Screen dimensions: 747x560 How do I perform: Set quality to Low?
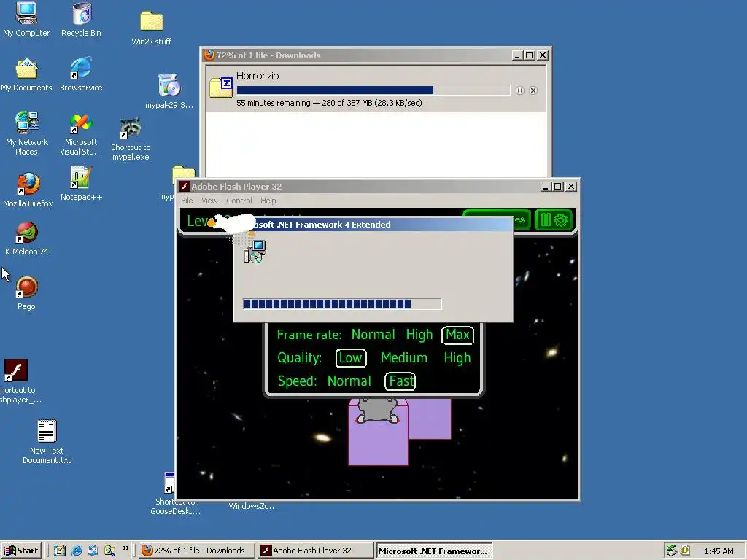tap(351, 358)
